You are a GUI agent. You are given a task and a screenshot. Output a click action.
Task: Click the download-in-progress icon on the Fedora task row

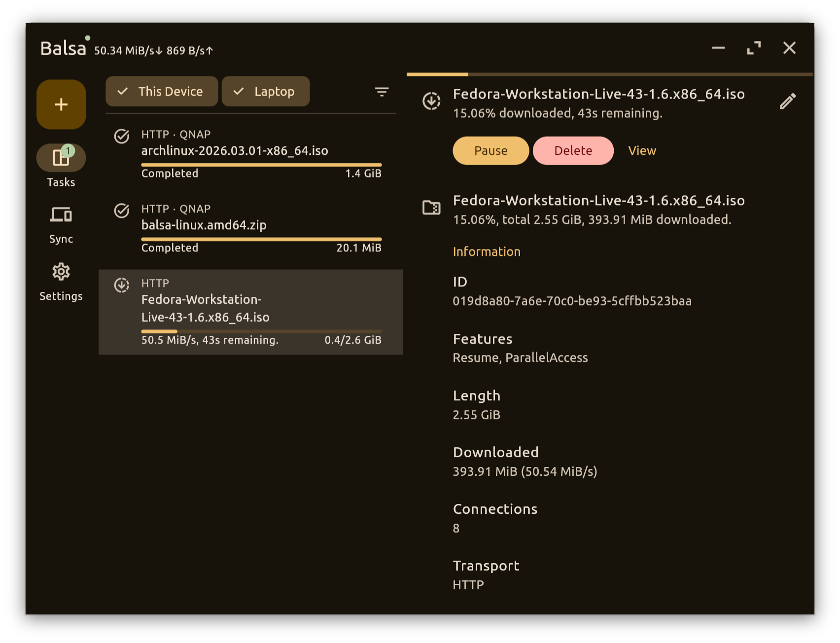click(122, 285)
